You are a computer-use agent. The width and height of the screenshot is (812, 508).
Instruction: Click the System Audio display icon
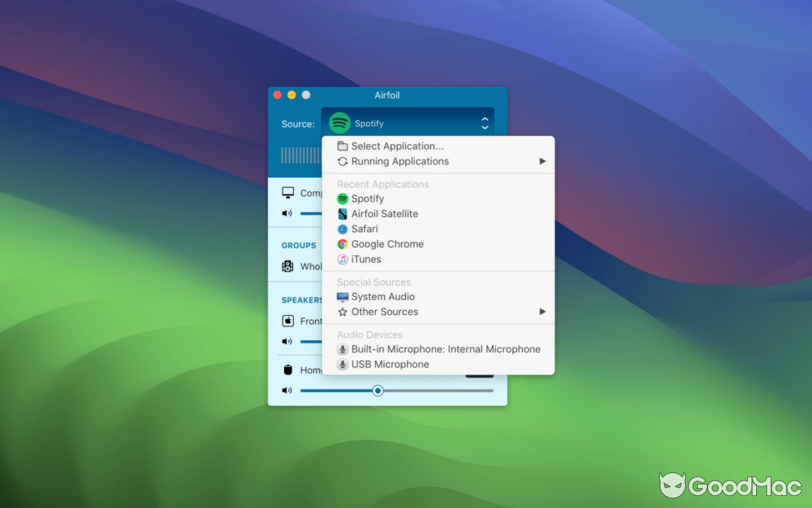[343, 296]
